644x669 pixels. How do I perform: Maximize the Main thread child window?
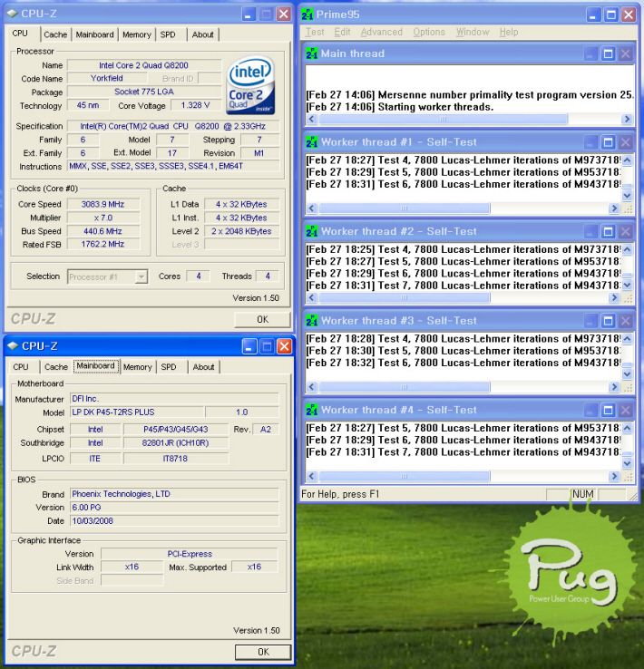pyautogui.click(x=608, y=53)
